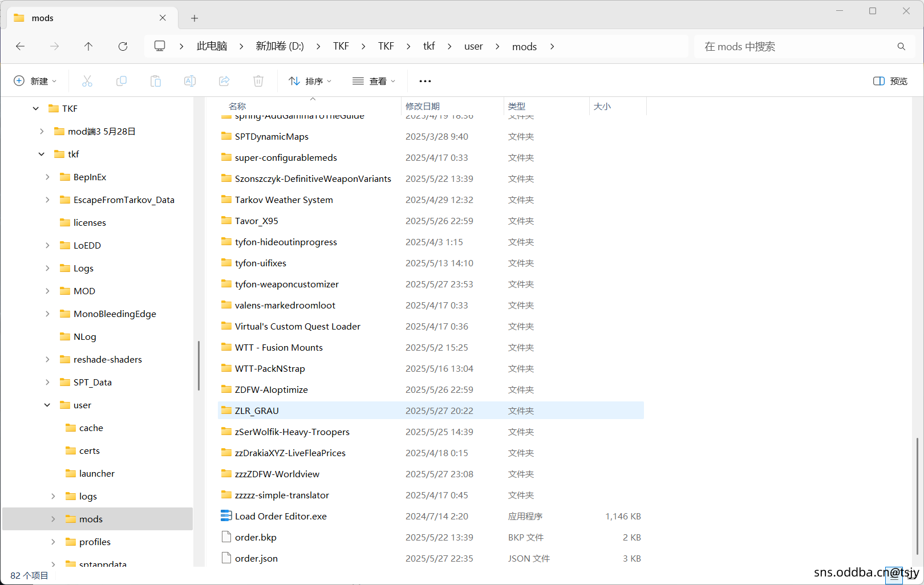Image resolution: width=924 pixels, height=585 pixels.
Task: Click the Copy icon in toolbar
Action: (121, 81)
